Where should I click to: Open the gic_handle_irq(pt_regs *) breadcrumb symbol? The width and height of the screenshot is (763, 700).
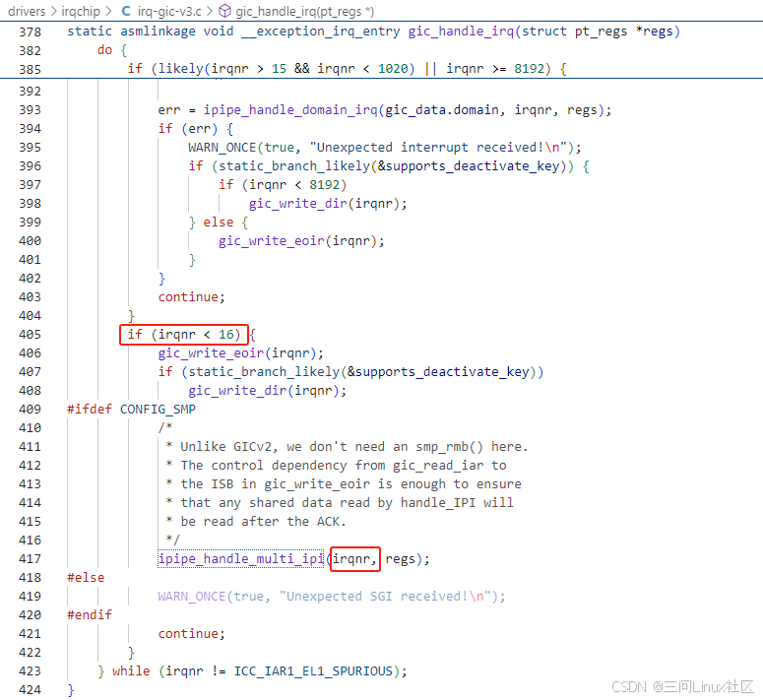pyautogui.click(x=304, y=11)
